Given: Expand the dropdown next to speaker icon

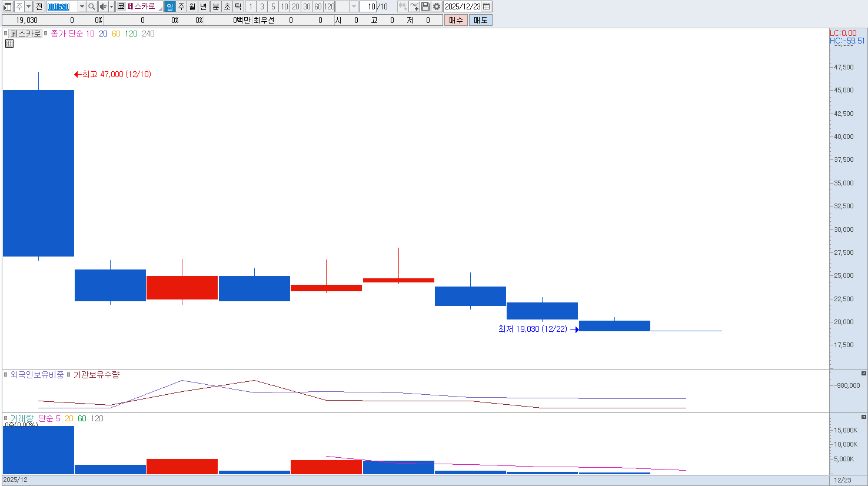Looking at the screenshot, I should (111, 6).
